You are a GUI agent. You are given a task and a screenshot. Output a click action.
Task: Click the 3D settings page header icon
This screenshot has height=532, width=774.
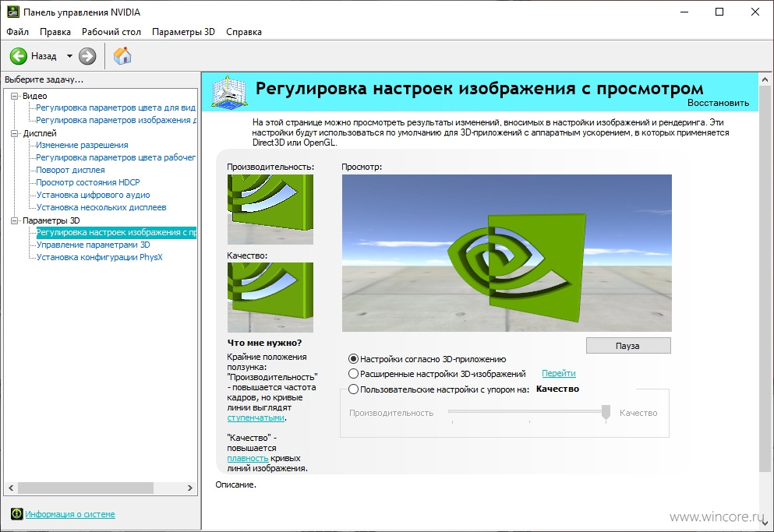228,92
